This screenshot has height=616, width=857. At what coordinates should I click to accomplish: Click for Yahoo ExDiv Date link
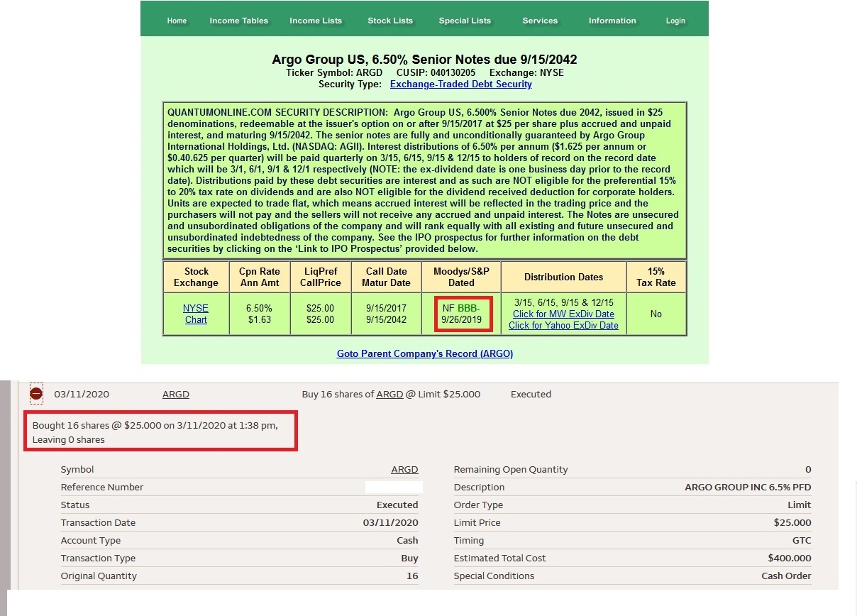click(x=563, y=325)
